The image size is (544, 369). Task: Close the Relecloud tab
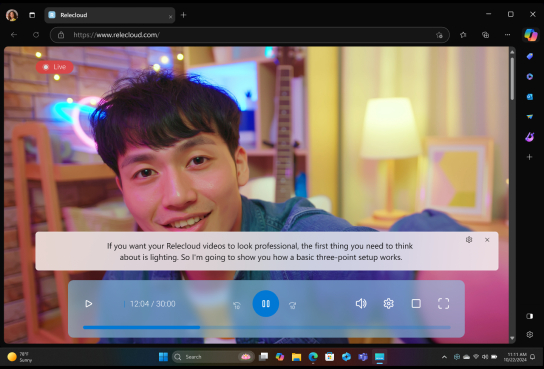pyautogui.click(x=170, y=16)
